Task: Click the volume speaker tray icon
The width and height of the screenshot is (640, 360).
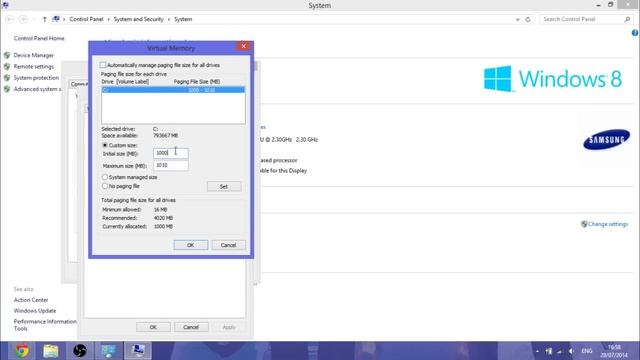Action: click(x=571, y=351)
